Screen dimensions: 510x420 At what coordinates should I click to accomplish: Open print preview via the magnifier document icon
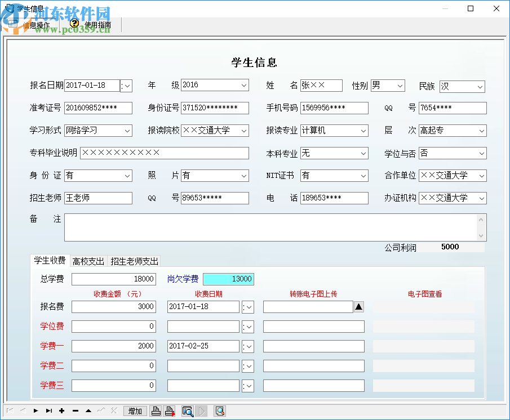[x=188, y=411]
